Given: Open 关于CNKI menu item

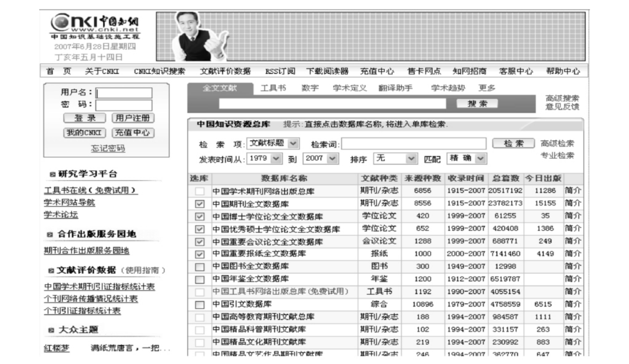Looking at the screenshot, I should pos(102,71).
